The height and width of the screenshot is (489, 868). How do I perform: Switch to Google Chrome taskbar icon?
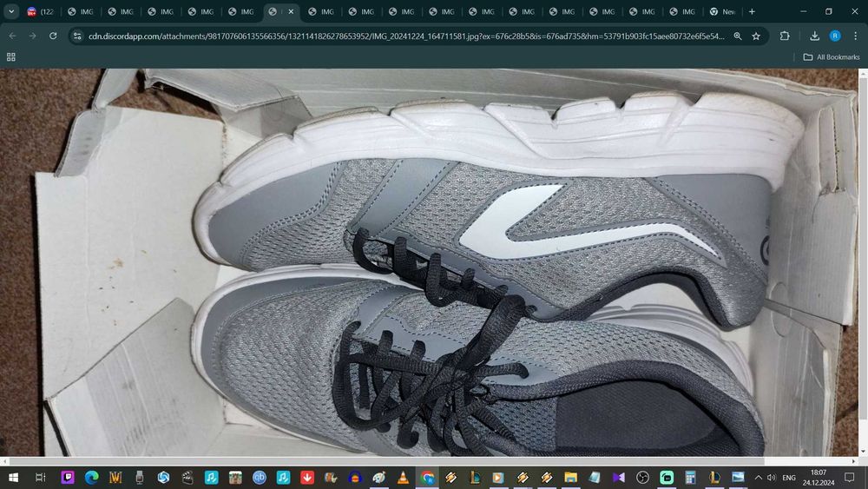pyautogui.click(x=427, y=478)
